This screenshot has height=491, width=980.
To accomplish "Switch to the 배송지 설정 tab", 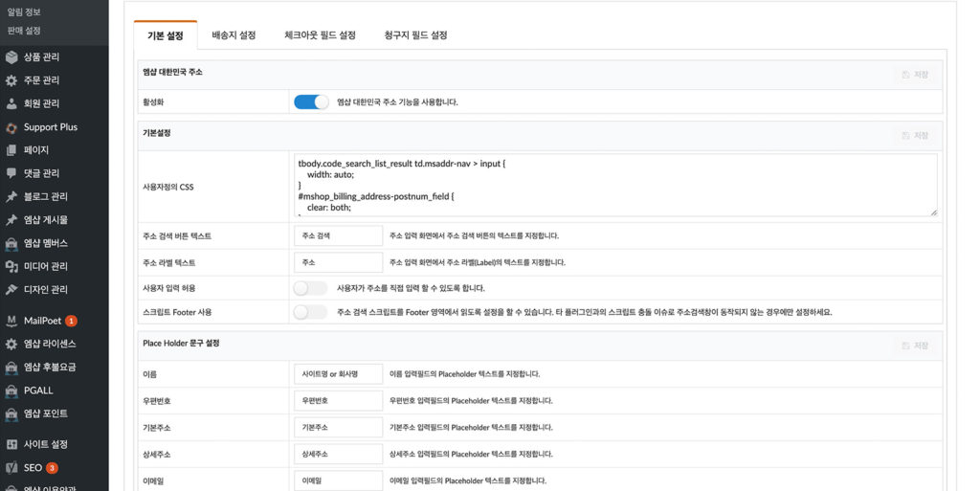I will coord(234,35).
